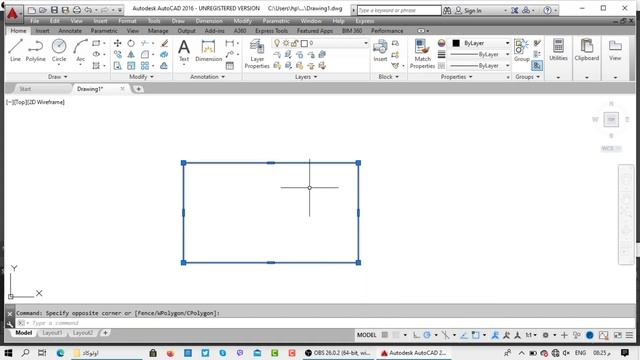
Task: Open the Customization menu in status bar
Action: pos(629,335)
